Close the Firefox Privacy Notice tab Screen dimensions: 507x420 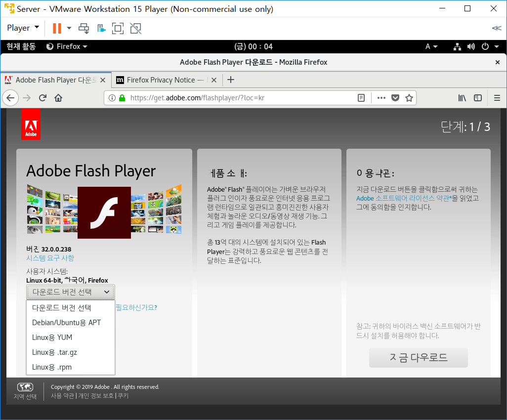[214, 80]
